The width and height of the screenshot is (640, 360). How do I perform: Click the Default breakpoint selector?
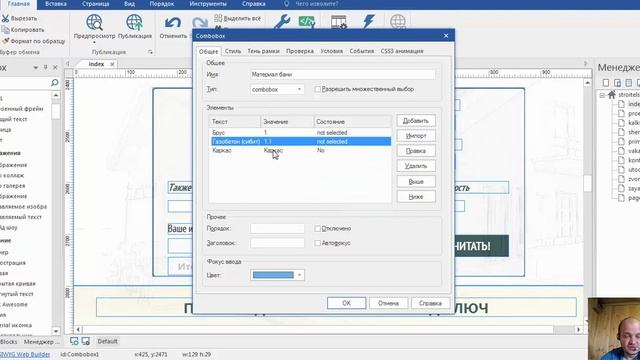(x=107, y=341)
